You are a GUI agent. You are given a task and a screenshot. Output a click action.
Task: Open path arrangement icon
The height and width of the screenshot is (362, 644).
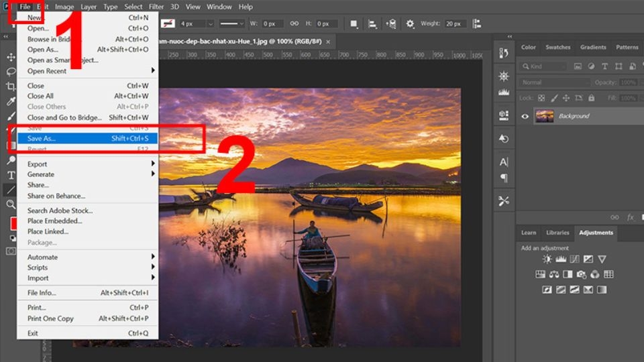click(x=390, y=24)
